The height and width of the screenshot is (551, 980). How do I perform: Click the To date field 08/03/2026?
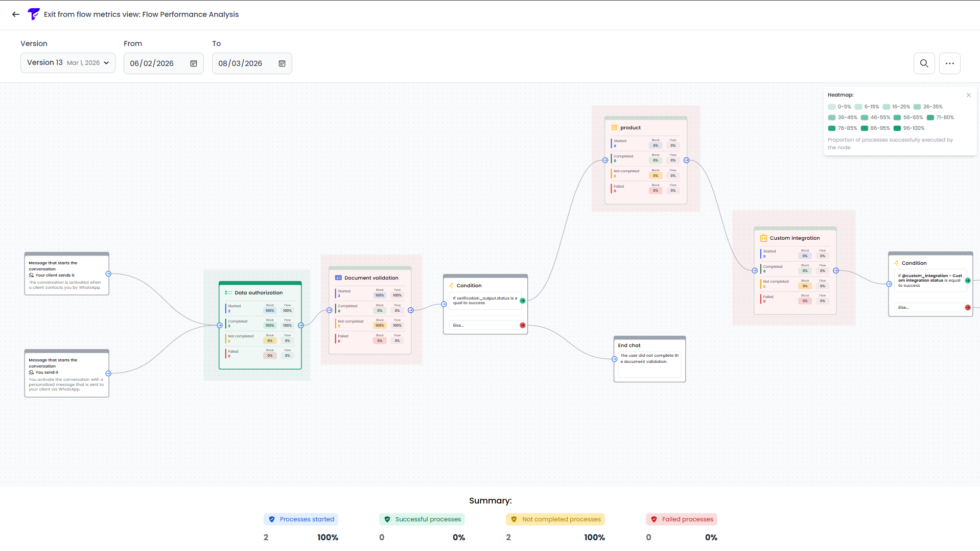(240, 63)
